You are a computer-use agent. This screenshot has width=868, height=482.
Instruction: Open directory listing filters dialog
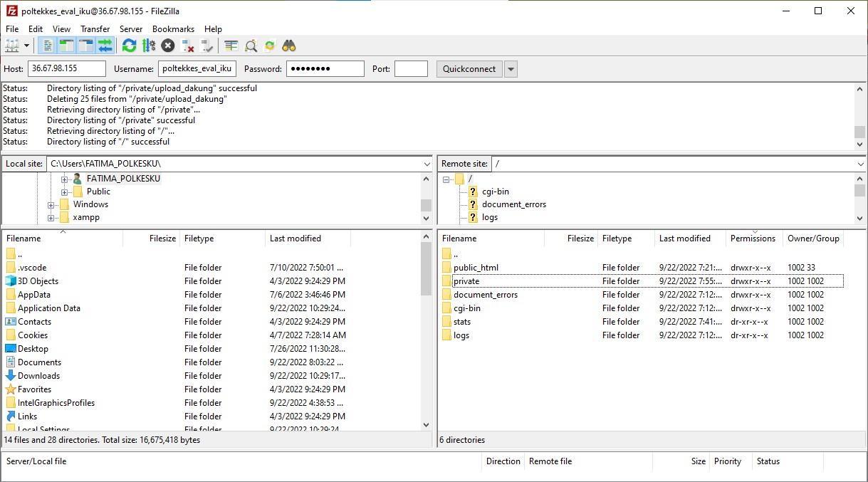pos(231,46)
